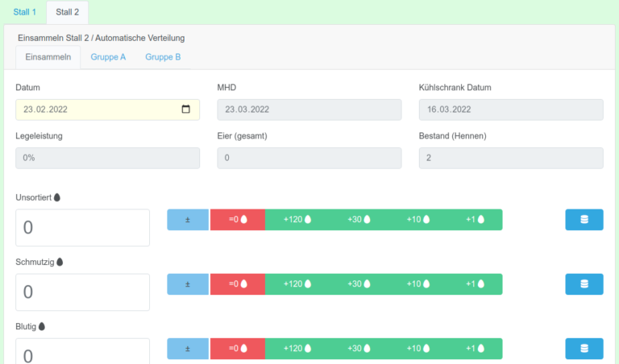Reset Schmutzig eggs to zero

[x=238, y=284]
